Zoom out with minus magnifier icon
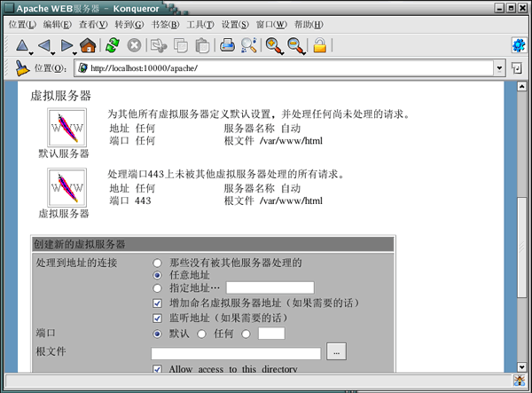The height and width of the screenshot is (393, 532). click(x=296, y=46)
